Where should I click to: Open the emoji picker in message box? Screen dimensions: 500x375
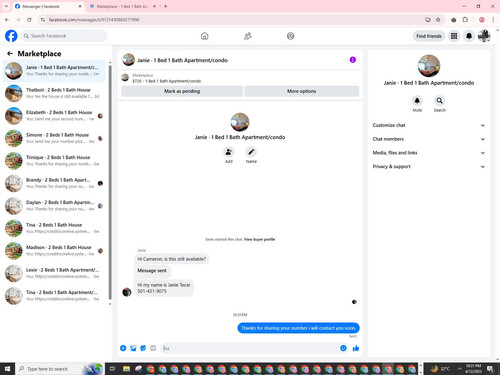pyautogui.click(x=343, y=348)
